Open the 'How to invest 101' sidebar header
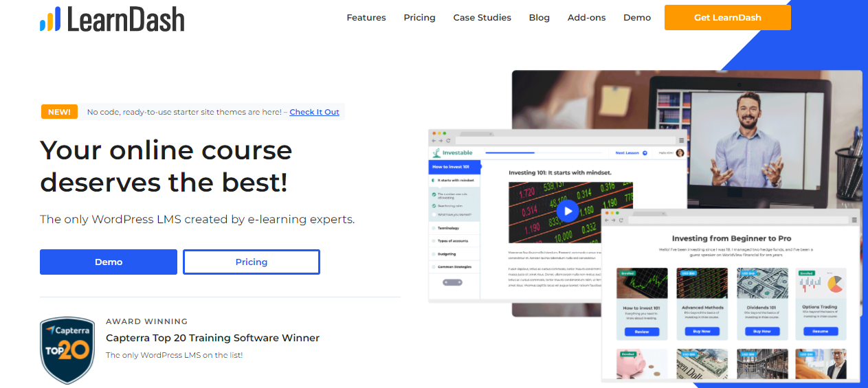Screen dimensions: 868x388 click(454, 167)
